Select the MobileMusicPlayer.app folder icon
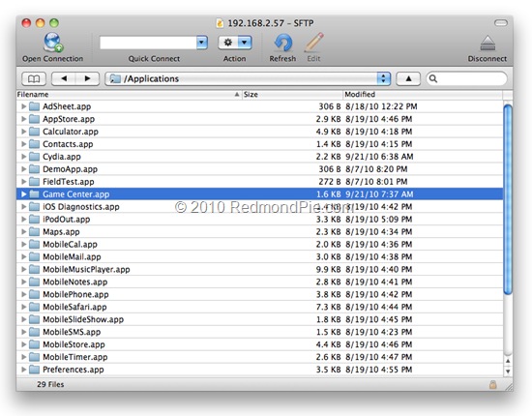Viewport: 532px width, 416px height. (34, 269)
